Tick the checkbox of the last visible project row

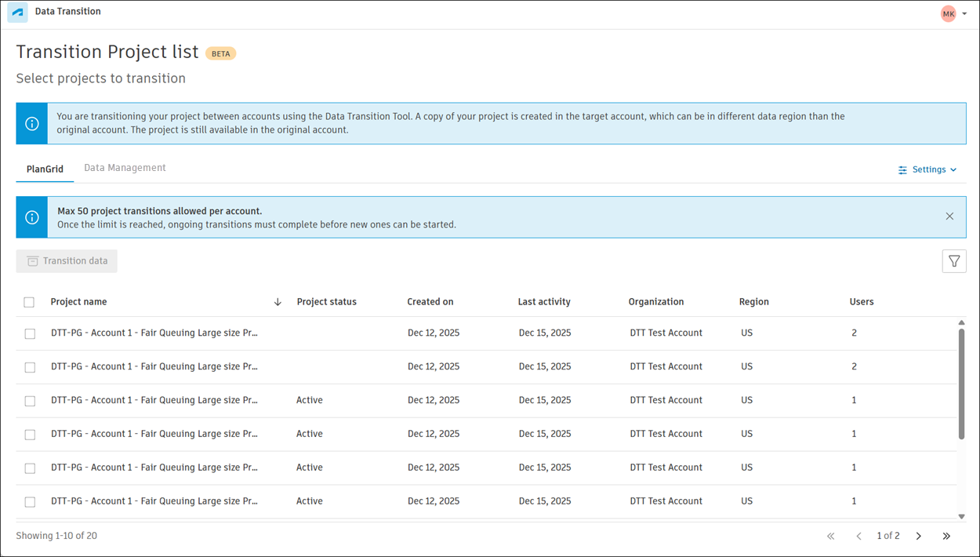point(30,502)
